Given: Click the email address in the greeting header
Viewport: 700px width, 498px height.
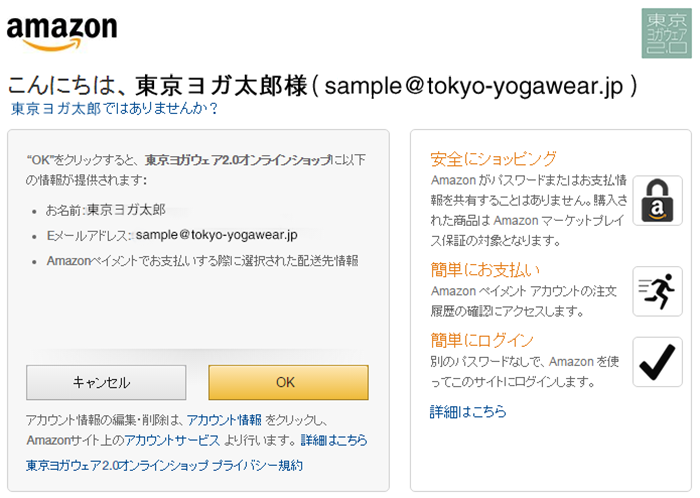Looking at the screenshot, I should point(474,86).
